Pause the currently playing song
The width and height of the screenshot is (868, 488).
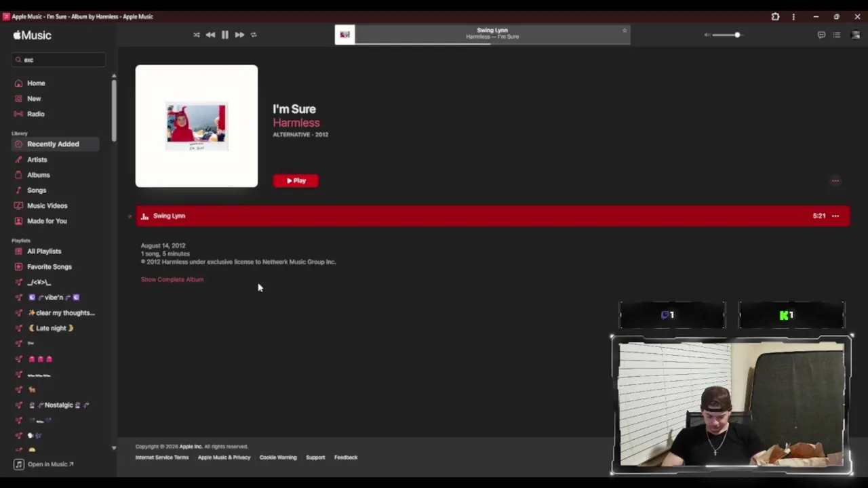click(x=225, y=35)
